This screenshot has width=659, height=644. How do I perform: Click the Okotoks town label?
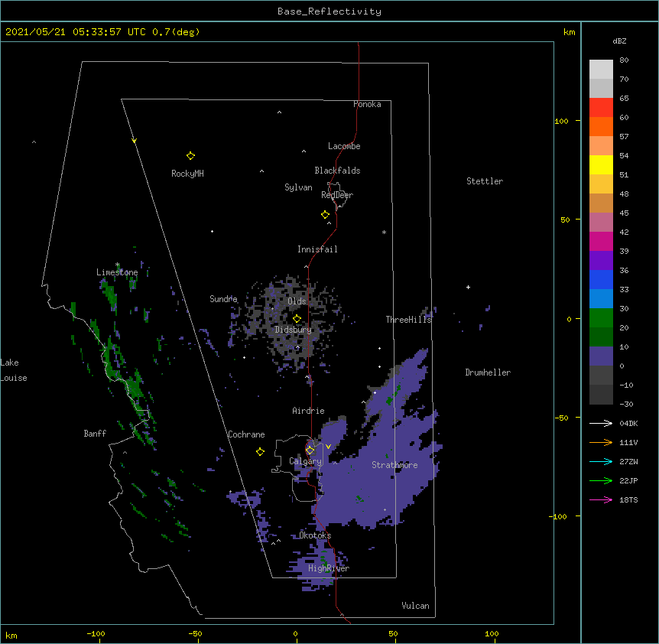click(315, 535)
